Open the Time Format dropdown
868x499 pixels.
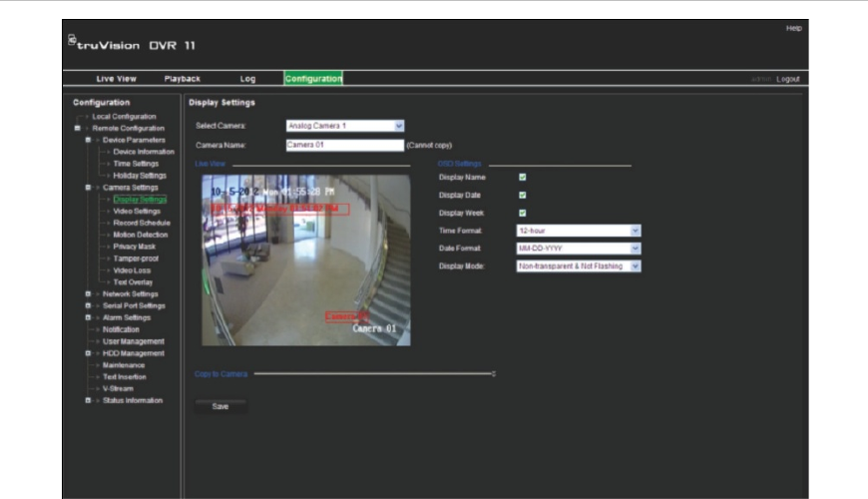[x=579, y=231]
